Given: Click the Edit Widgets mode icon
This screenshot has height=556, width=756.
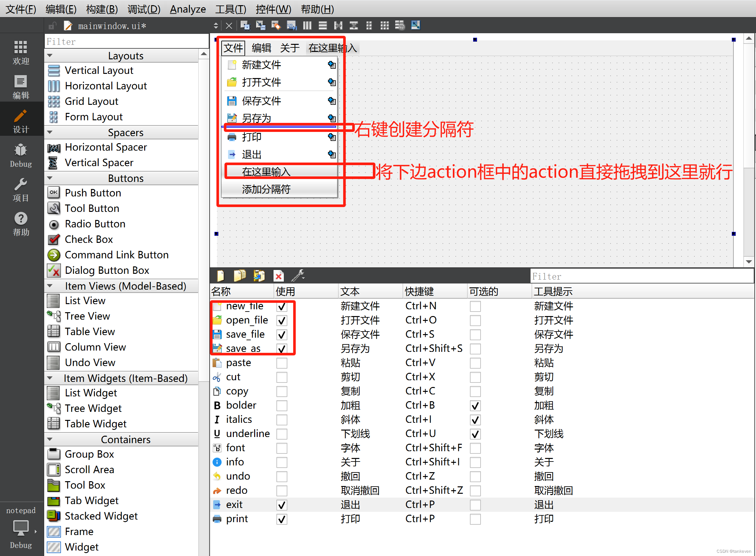Looking at the screenshot, I should click(x=245, y=25).
